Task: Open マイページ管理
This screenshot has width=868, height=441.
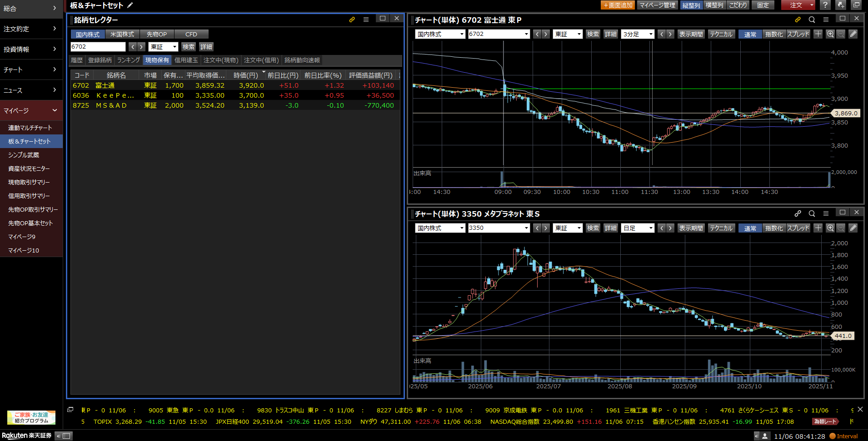Action: [658, 5]
